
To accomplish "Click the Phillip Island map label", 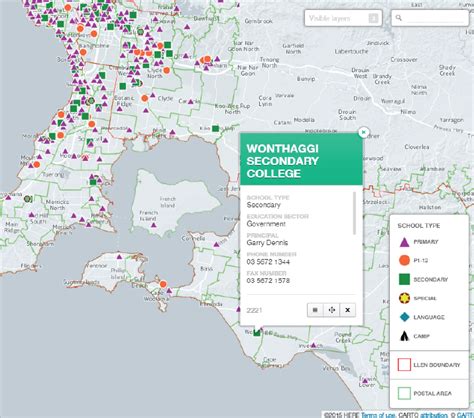I will [118, 273].
